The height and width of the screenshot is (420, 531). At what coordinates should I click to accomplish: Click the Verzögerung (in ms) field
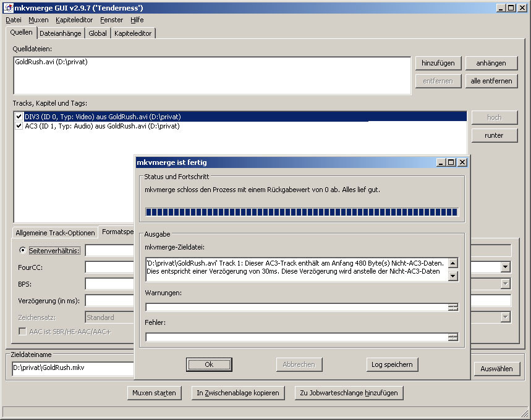click(109, 301)
